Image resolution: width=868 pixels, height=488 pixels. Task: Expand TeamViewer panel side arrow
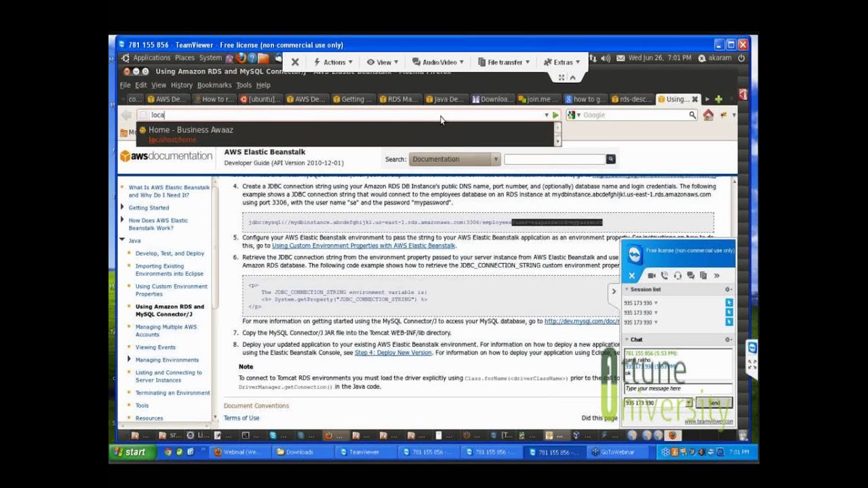[x=614, y=291]
